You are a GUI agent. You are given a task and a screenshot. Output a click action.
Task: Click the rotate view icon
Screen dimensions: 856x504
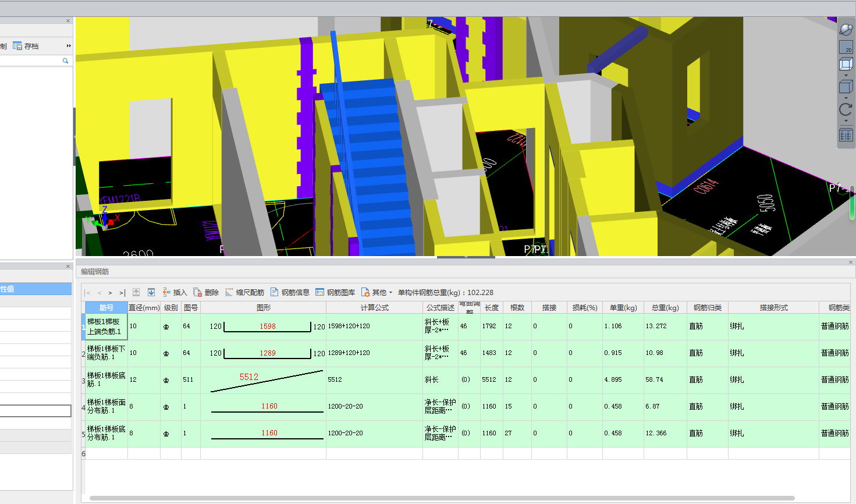coord(846,109)
